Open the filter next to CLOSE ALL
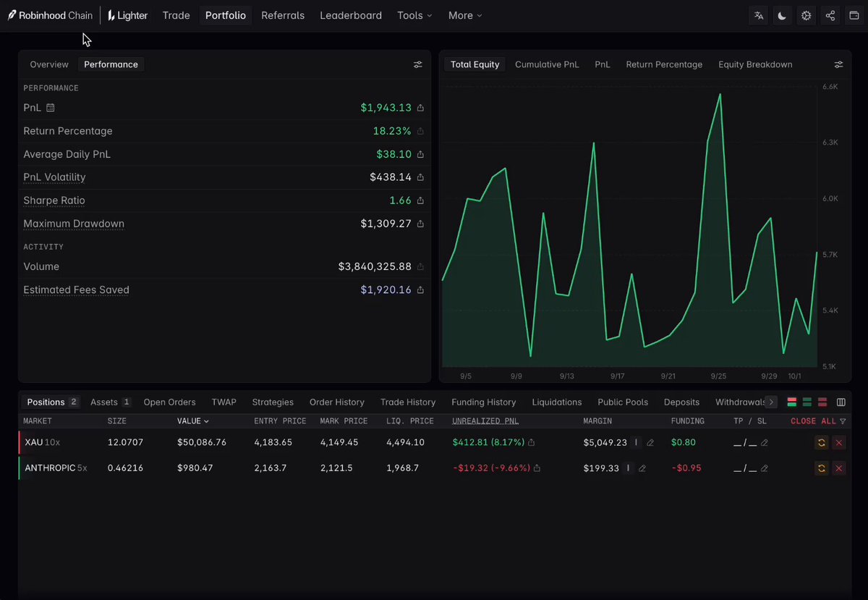The image size is (868, 600). point(843,421)
